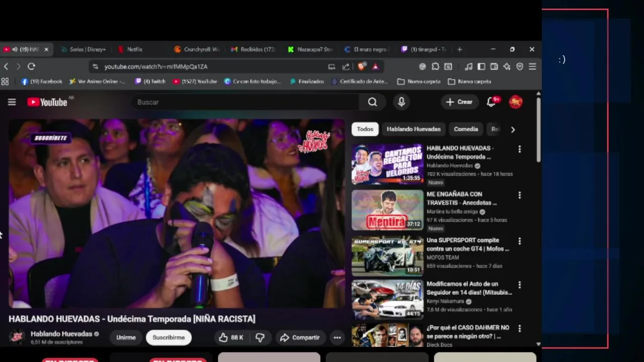Open the browser extensions puzzle icon

435,66
